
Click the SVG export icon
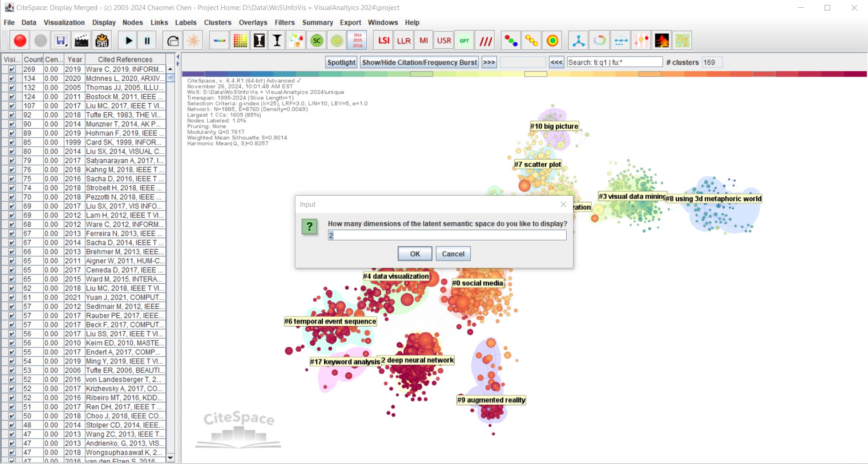click(x=102, y=41)
